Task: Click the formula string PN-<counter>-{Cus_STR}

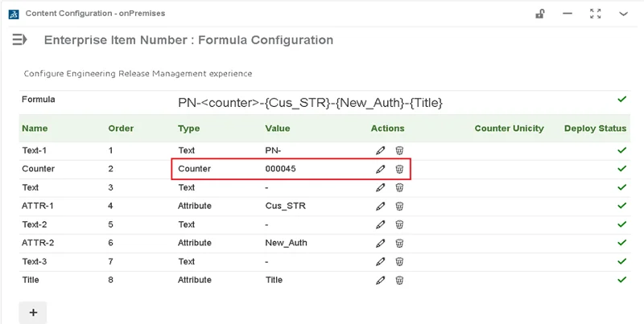Action: point(310,103)
